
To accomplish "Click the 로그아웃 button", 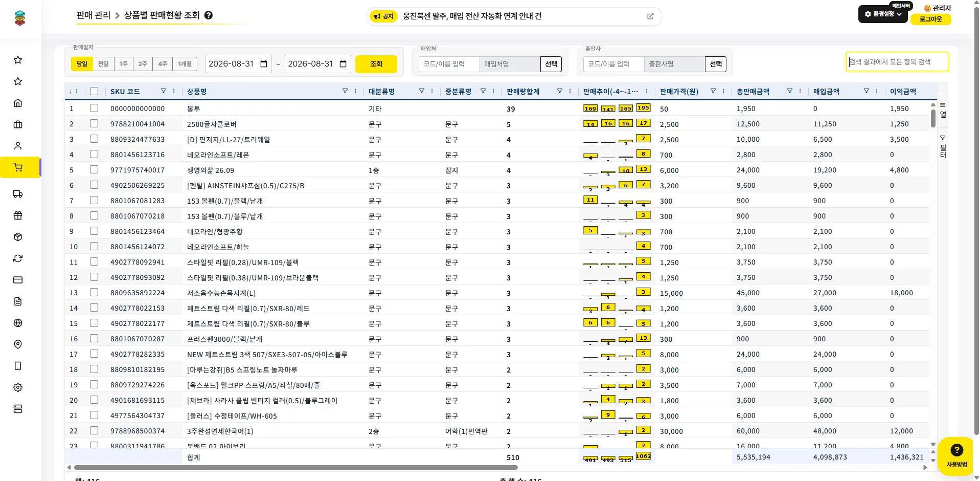I will [931, 19].
